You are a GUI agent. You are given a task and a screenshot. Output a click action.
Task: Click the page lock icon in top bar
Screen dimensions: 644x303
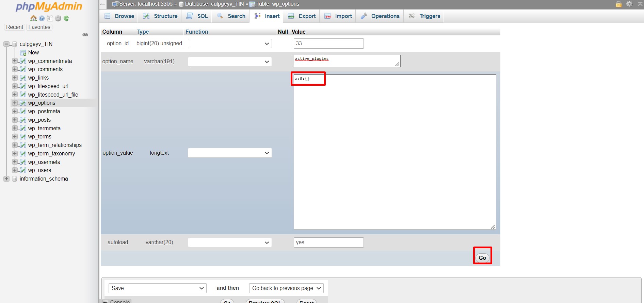coord(619,4)
